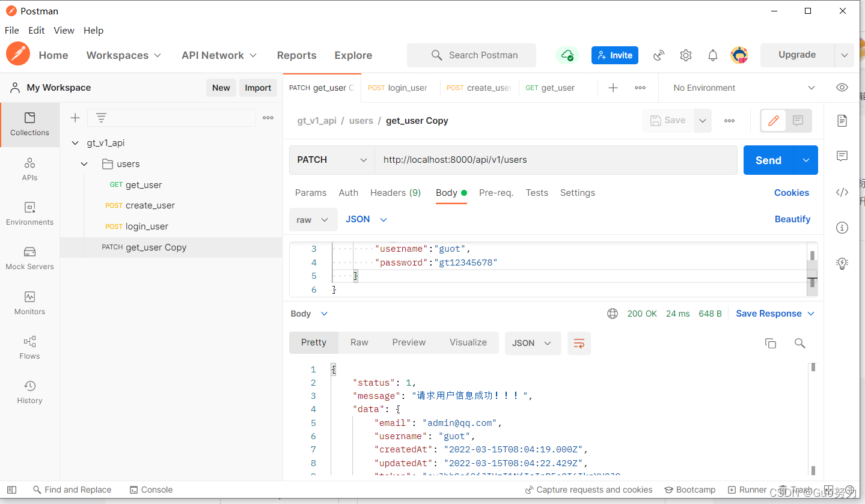Click Beautify link
This screenshot has width=865, height=504.
point(792,219)
